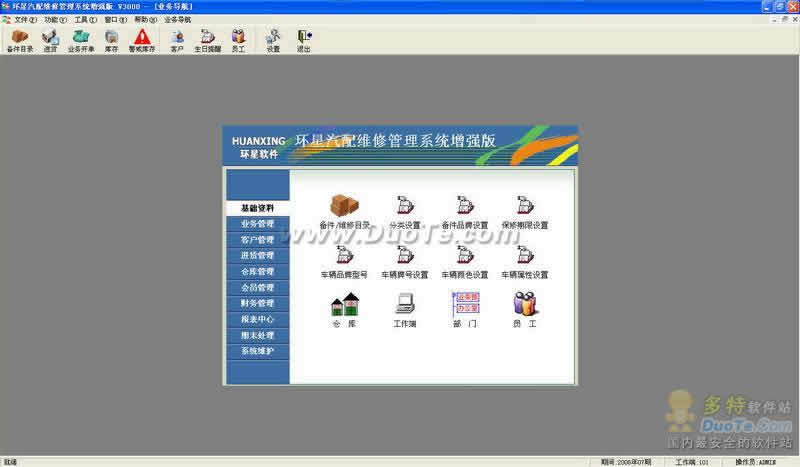Switch to 客户管理 in the sidebar
This screenshot has width=800, height=467.
click(x=258, y=240)
